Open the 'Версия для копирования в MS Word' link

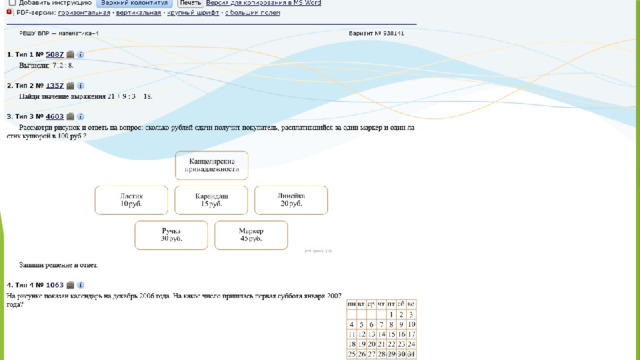point(263,2)
